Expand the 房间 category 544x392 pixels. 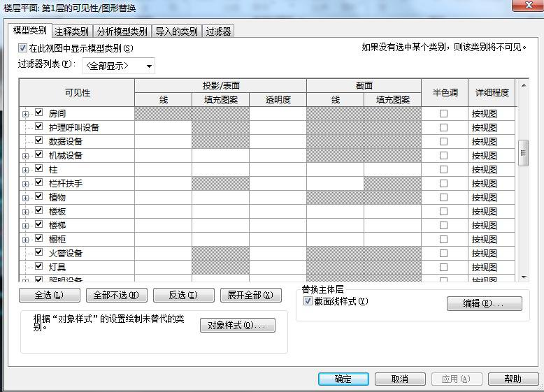tap(25, 114)
